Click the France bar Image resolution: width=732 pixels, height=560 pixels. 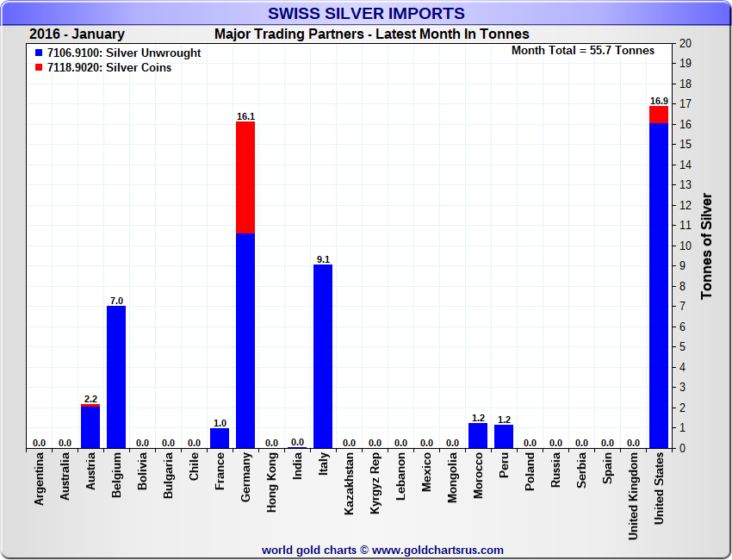point(220,438)
